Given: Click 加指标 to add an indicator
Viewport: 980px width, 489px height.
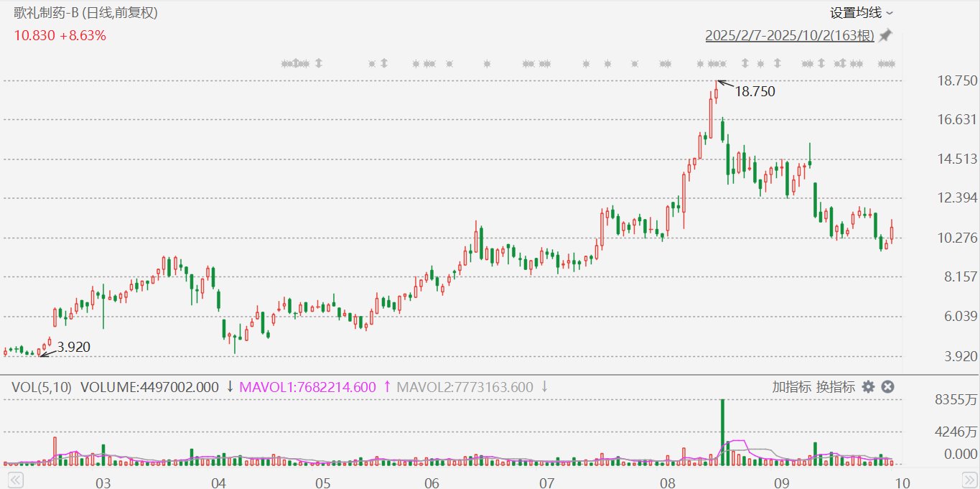Looking at the screenshot, I should 792,387.
